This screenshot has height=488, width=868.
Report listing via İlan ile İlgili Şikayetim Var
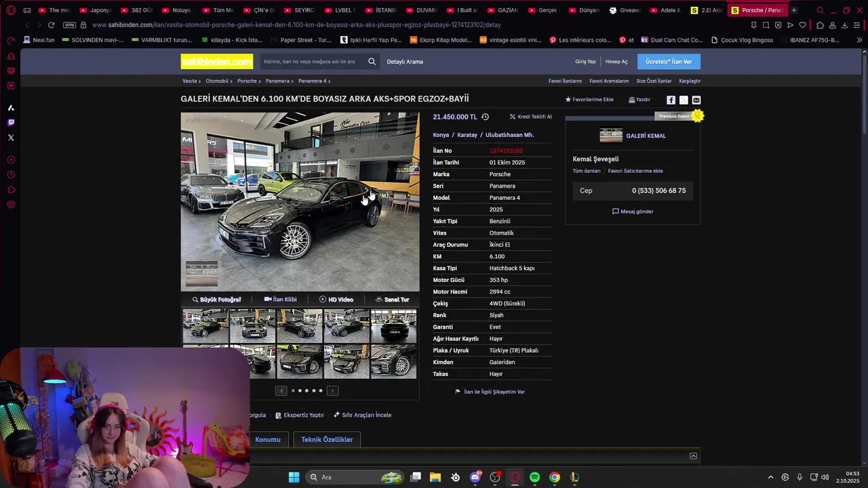point(490,392)
